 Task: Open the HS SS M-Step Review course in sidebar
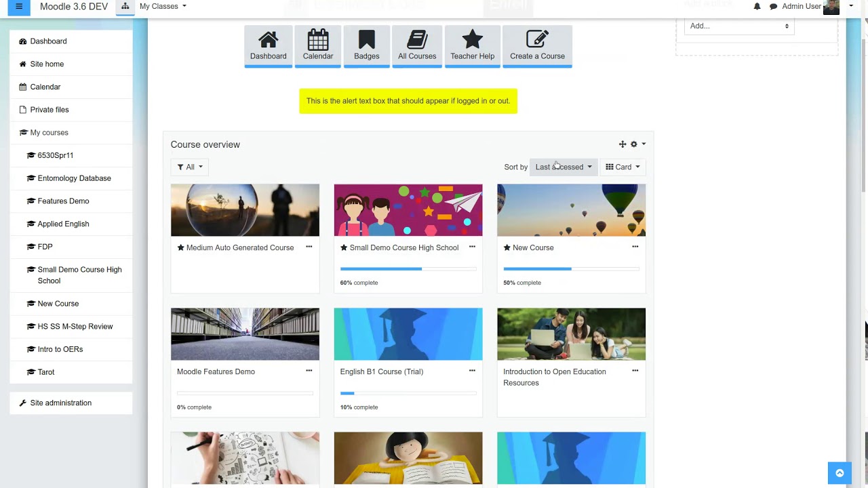[x=71, y=326]
